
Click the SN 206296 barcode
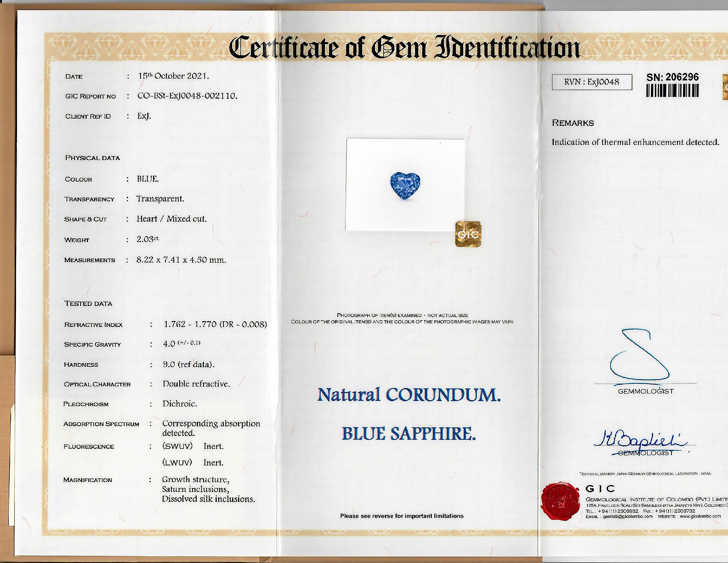point(672,90)
